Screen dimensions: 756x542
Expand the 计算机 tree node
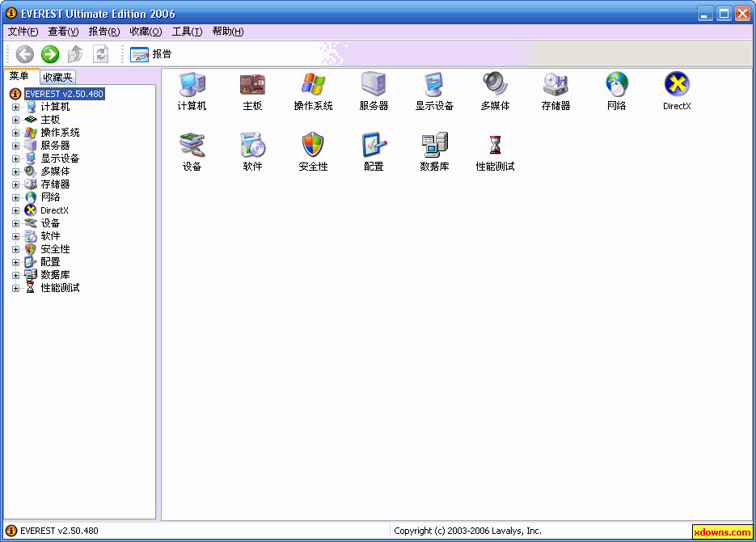15,107
